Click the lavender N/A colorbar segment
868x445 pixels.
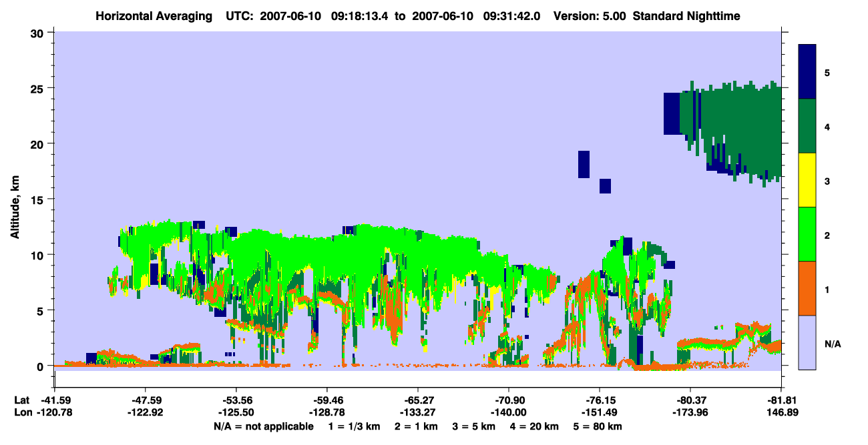807,342
